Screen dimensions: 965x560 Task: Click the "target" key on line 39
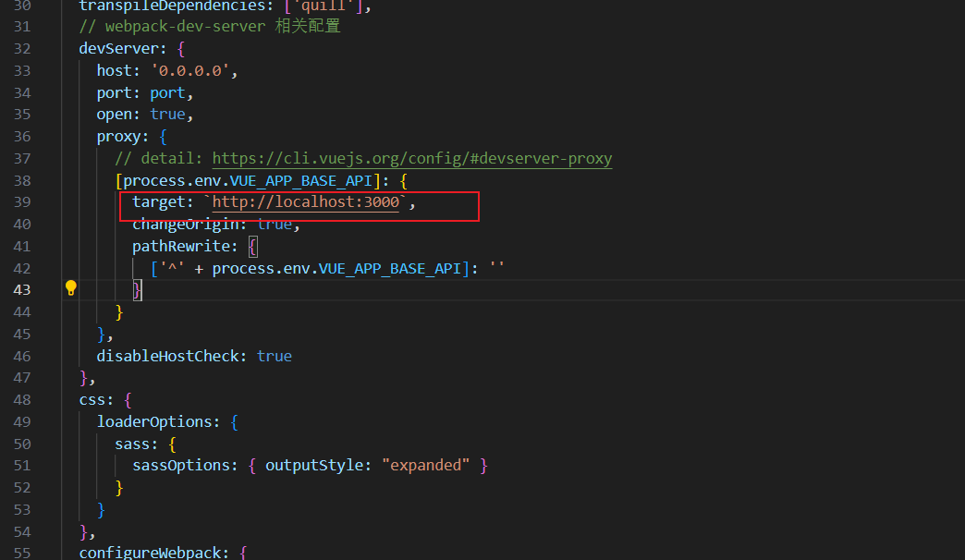tap(159, 201)
